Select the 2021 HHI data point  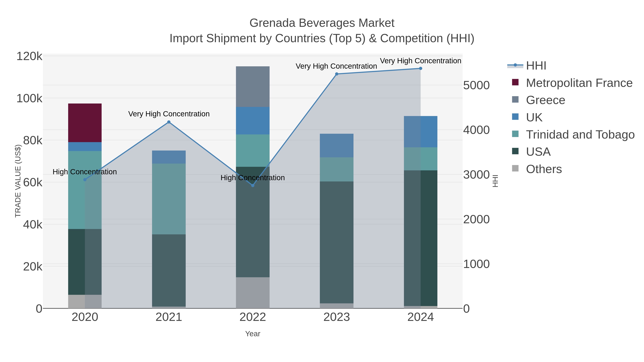169,122
